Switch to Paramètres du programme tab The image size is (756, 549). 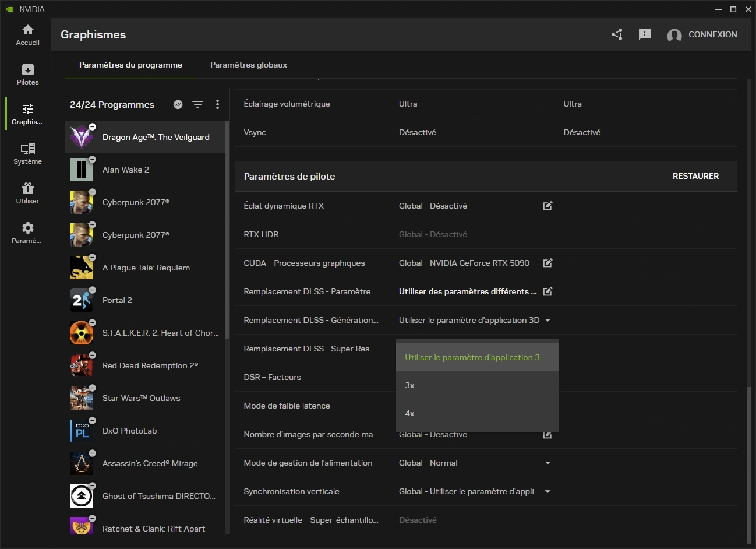click(x=130, y=65)
